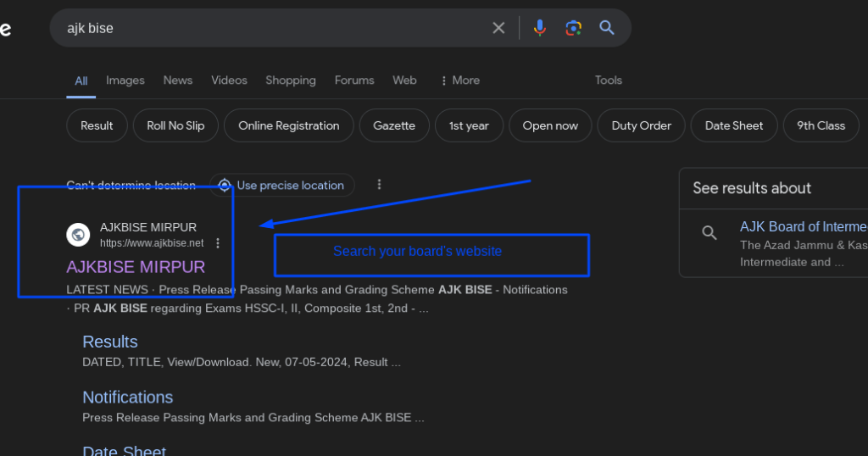Click the search icon in See results about

click(709, 232)
